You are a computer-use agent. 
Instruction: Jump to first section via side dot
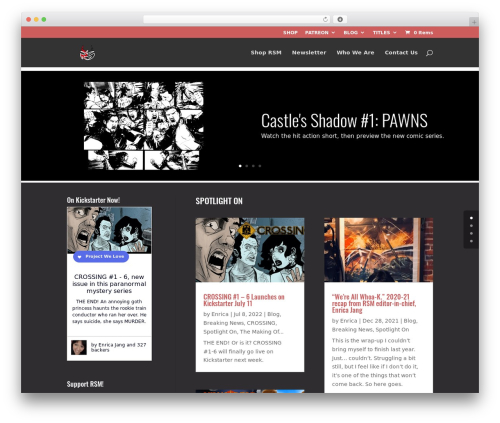click(x=471, y=218)
